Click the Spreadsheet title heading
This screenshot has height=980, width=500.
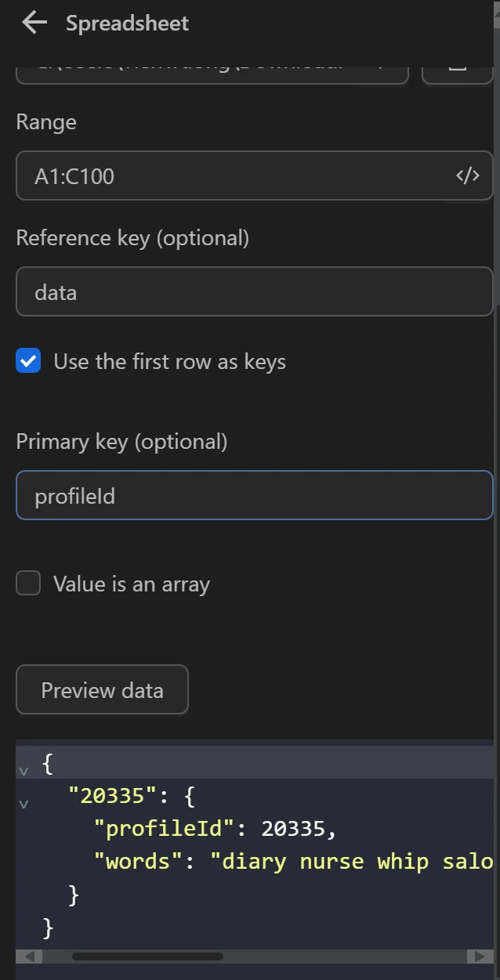pos(128,23)
